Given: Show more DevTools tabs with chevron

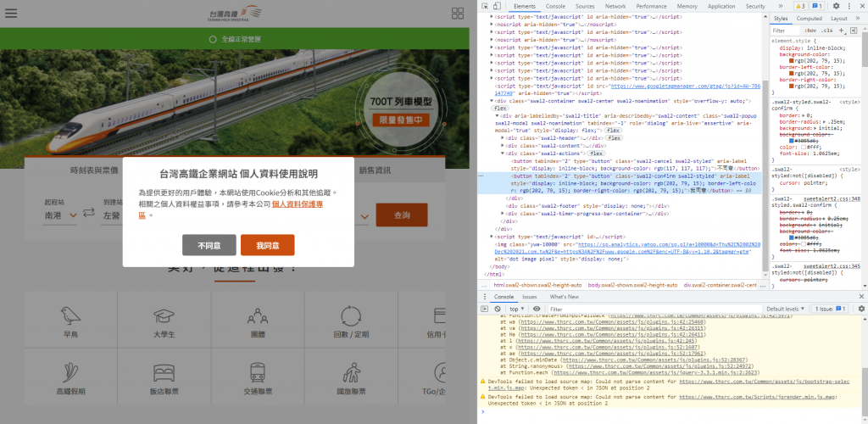Looking at the screenshot, I should (781, 6).
